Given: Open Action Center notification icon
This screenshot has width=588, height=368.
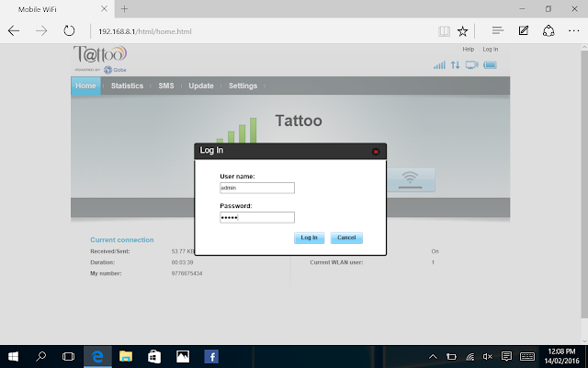Looking at the screenshot, I should pos(506,356).
